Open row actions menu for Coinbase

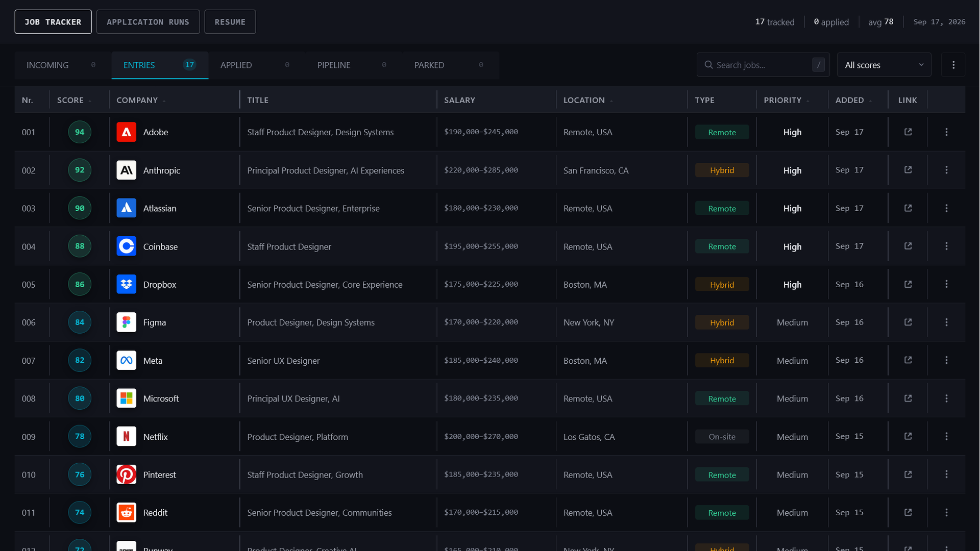(x=946, y=246)
